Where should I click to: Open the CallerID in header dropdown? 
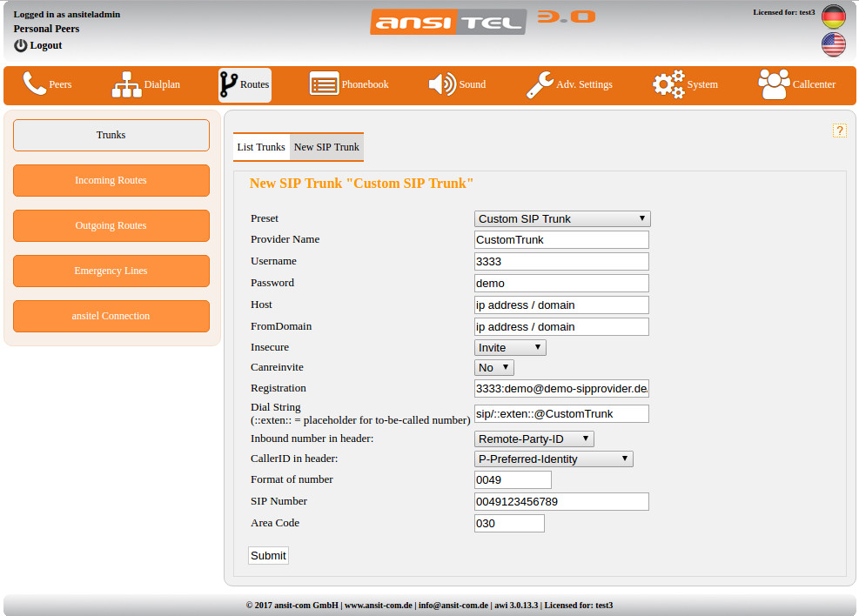tap(554, 459)
